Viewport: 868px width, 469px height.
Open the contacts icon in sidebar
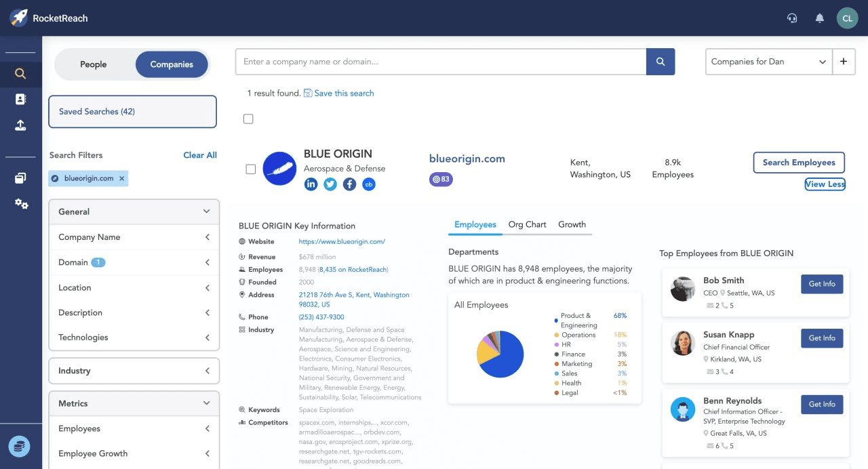click(20, 100)
